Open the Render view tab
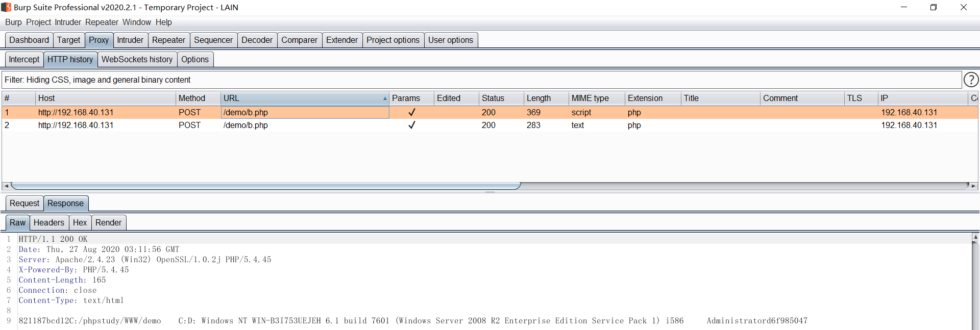 108,222
